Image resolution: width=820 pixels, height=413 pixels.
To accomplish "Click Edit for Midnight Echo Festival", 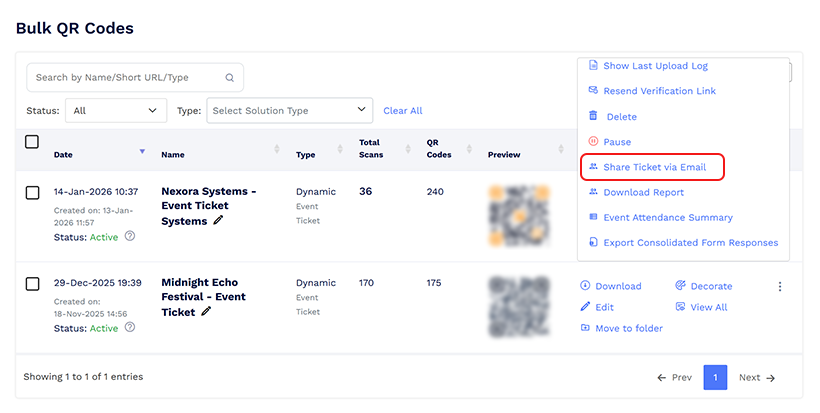I will point(597,307).
